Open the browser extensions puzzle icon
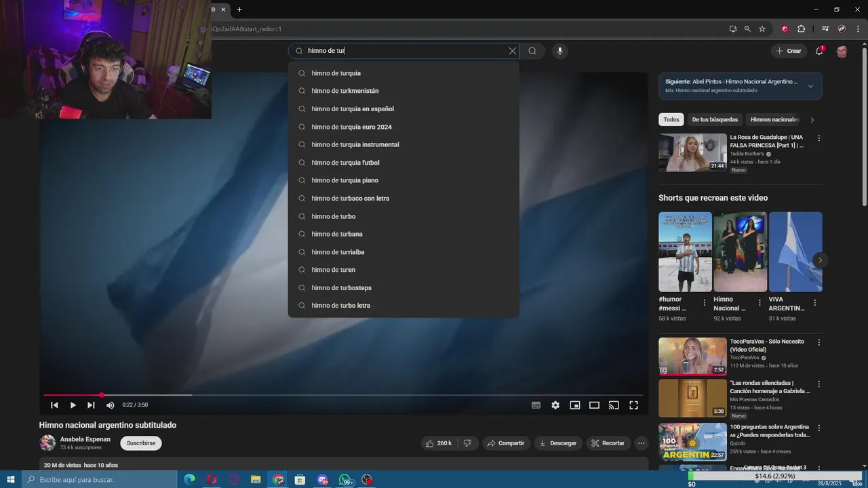The width and height of the screenshot is (868, 488). (801, 29)
